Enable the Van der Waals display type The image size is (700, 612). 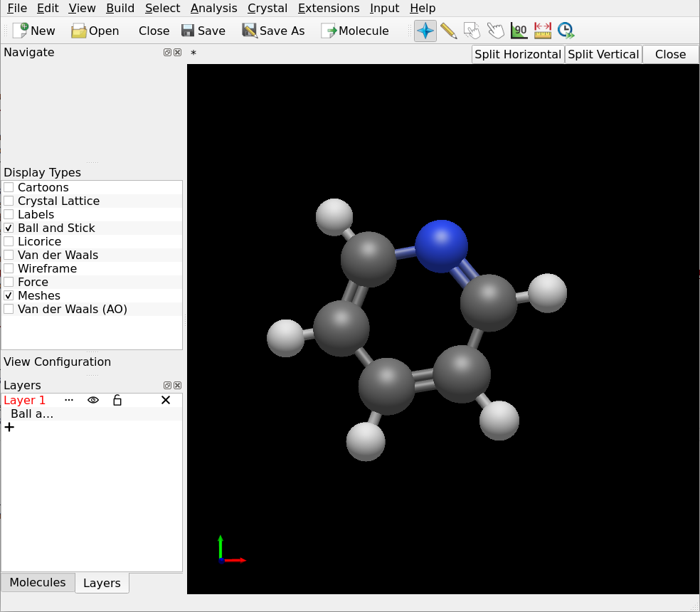pyautogui.click(x=9, y=255)
